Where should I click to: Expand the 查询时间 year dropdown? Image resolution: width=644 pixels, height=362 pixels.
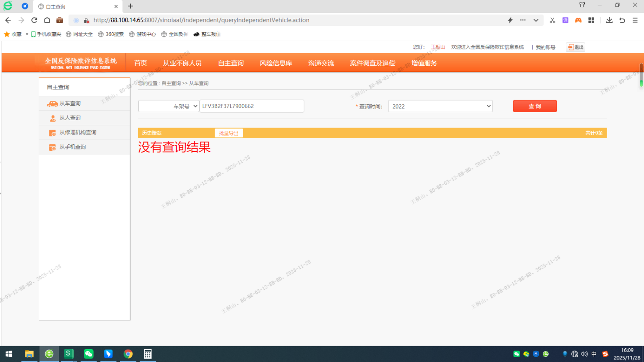440,106
